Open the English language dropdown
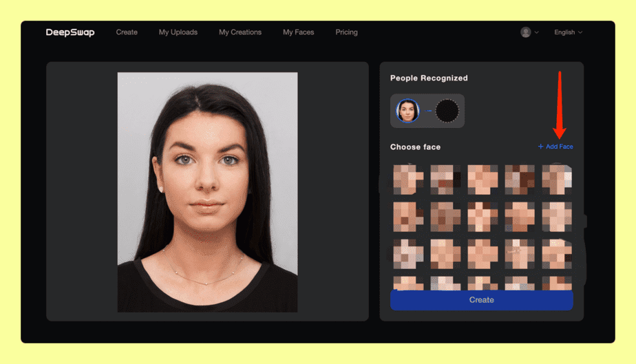 pyautogui.click(x=569, y=32)
